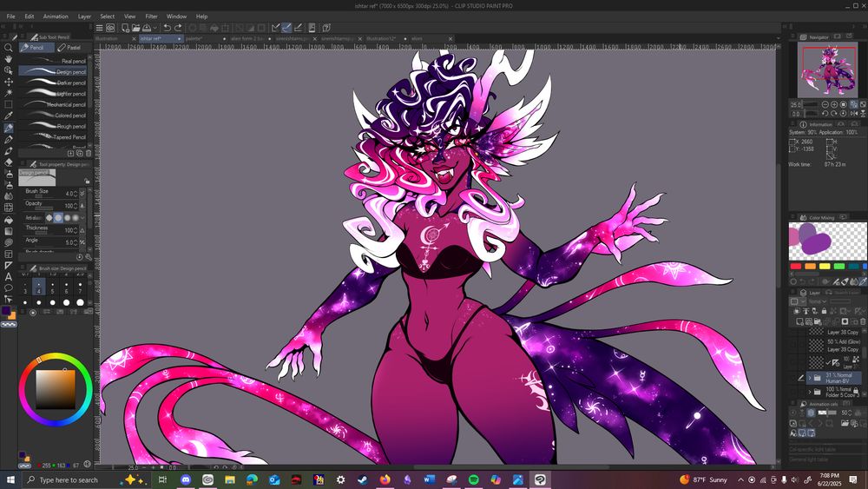Select the Hand move tool
The width and height of the screenshot is (868, 489).
point(9,59)
